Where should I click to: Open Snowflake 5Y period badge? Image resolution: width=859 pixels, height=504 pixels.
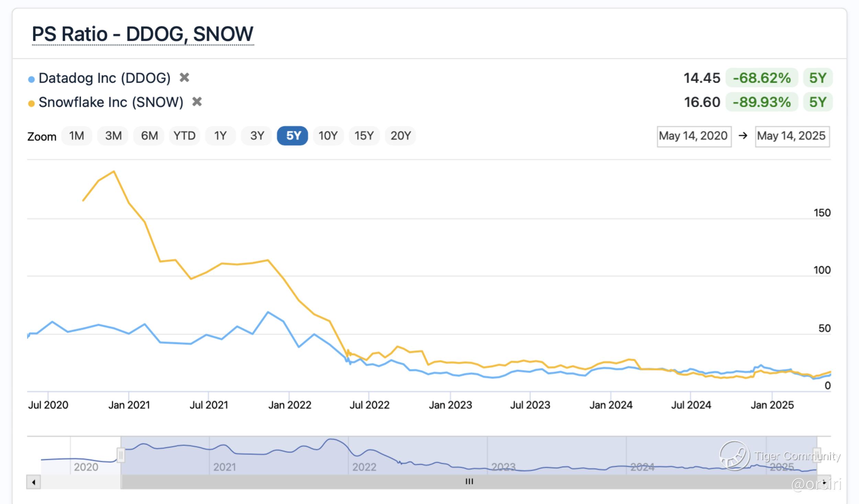coord(817,102)
